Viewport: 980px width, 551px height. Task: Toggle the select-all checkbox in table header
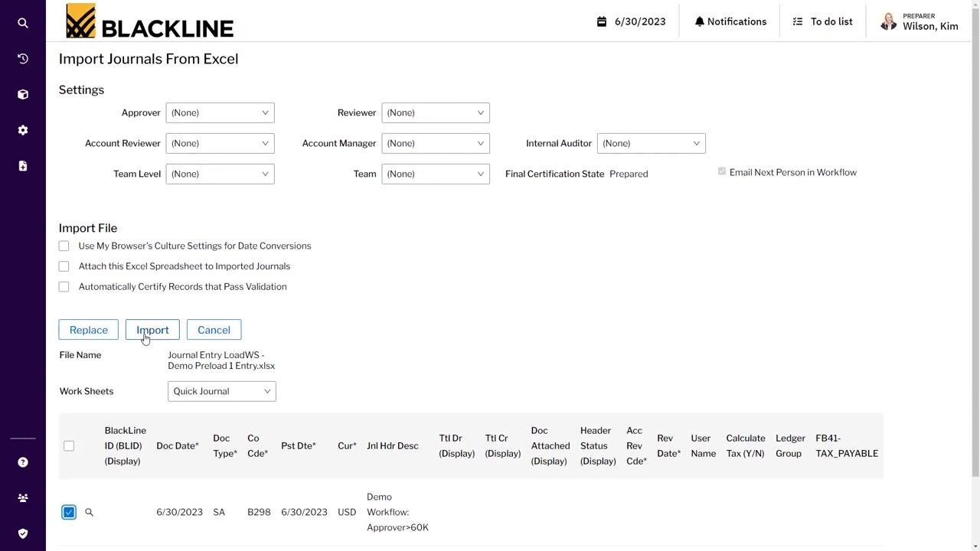pos(69,445)
